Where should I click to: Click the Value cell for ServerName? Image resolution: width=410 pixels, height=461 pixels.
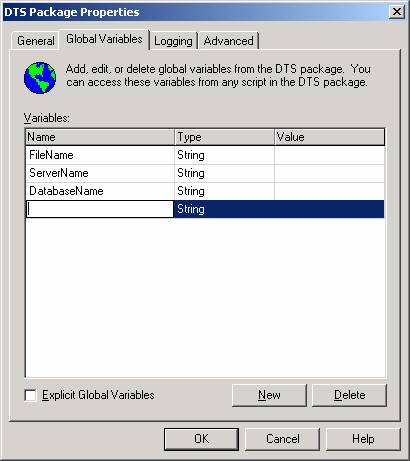[x=329, y=173]
